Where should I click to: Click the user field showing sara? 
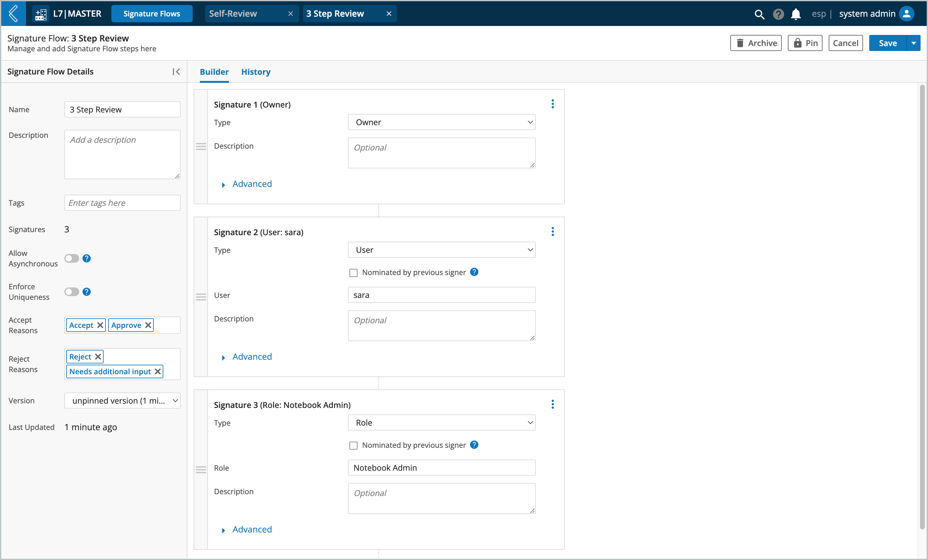click(441, 295)
